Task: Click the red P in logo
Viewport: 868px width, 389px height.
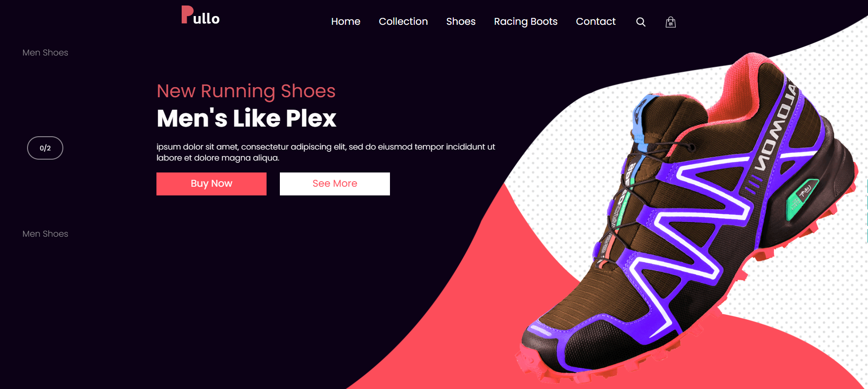Action: click(187, 14)
